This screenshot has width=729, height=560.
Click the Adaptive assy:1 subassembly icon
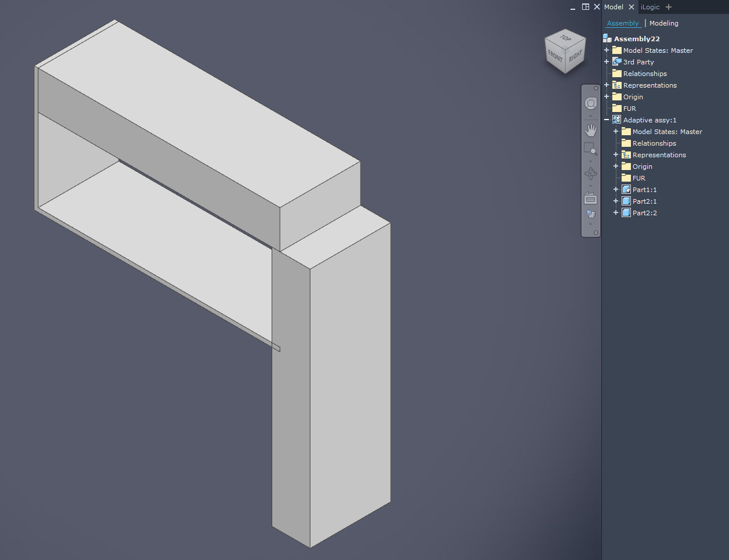pyautogui.click(x=617, y=120)
